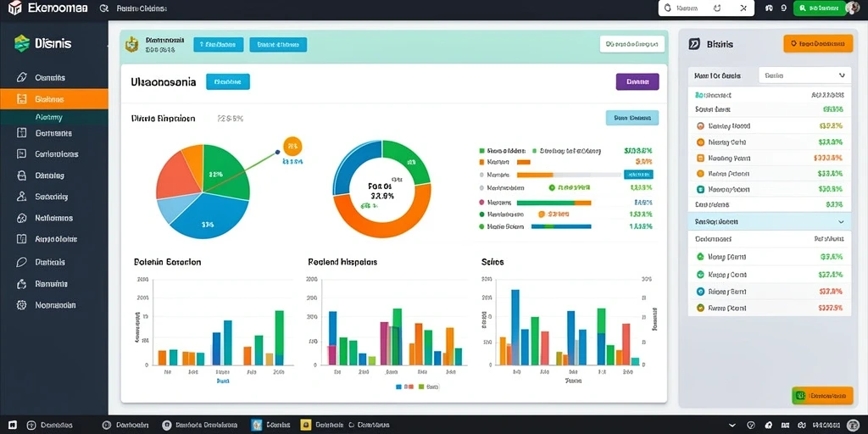Image resolution: width=868 pixels, height=434 pixels.
Task: Open the dropdown in the right panel header
Action: tap(804, 75)
